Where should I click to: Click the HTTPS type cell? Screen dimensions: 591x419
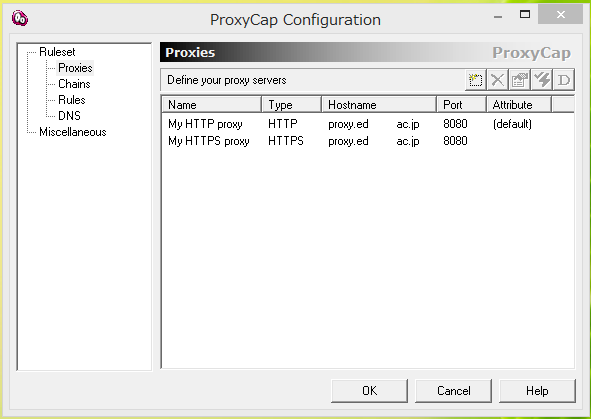[x=286, y=141]
